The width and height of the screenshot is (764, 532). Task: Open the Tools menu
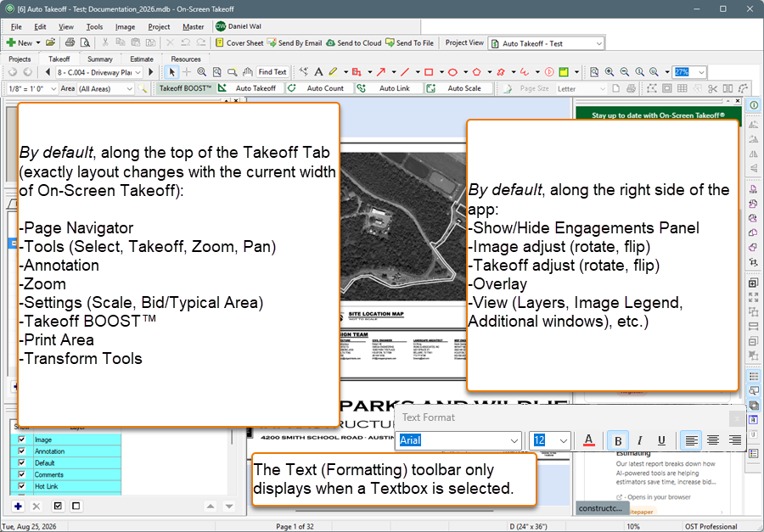pos(94,27)
